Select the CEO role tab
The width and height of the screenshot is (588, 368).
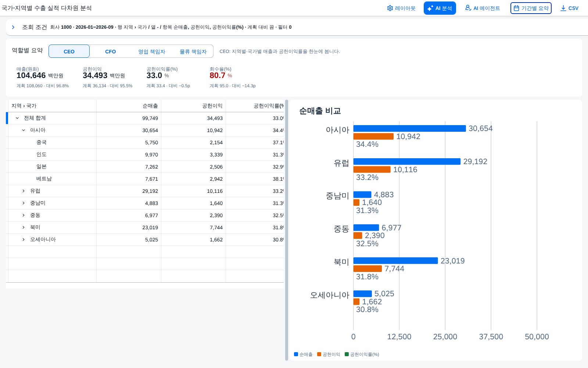coord(69,51)
